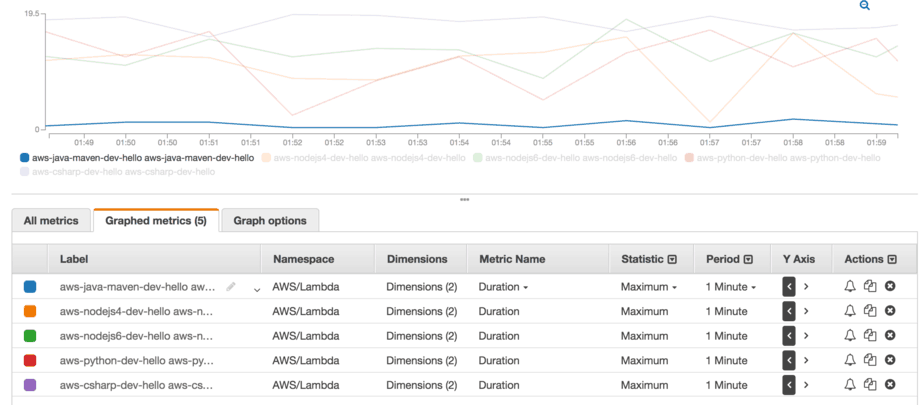The height and width of the screenshot is (405, 924).
Task: Remove the aws-csharp-dev-hello metric
Action: coord(890,384)
